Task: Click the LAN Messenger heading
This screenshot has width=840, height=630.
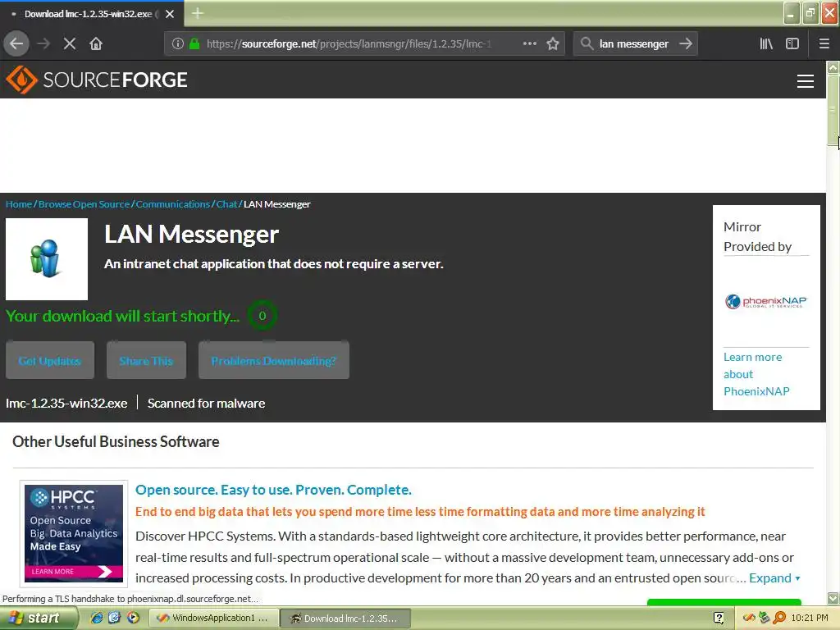Action: (191, 234)
